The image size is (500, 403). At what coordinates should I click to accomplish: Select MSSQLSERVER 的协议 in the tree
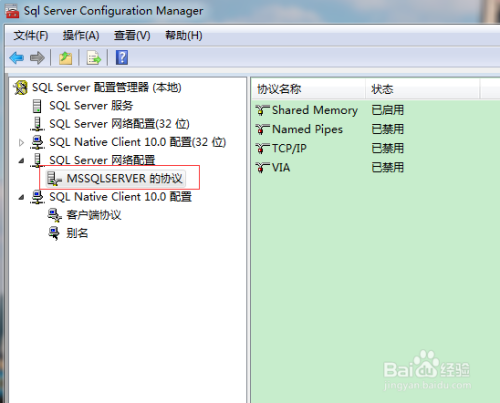click(x=125, y=179)
